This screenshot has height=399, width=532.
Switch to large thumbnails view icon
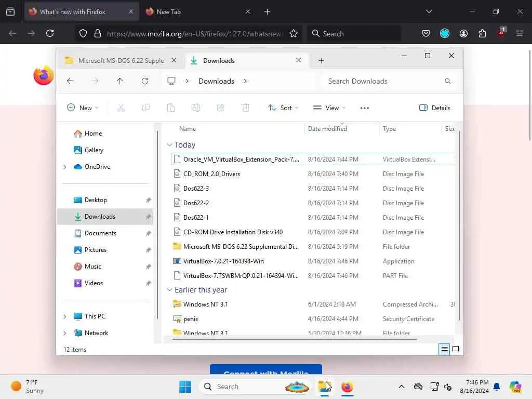point(456,349)
